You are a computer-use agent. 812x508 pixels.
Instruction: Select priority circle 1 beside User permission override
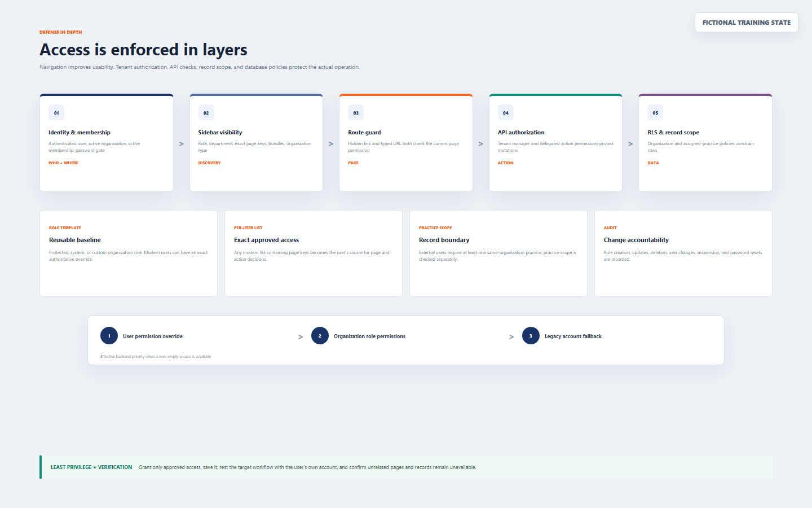coord(109,336)
